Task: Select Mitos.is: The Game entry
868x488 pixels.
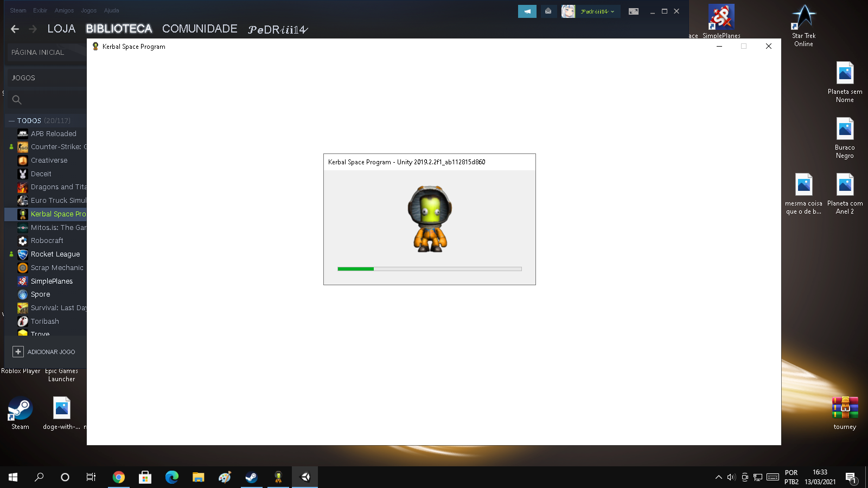Action: (x=58, y=228)
